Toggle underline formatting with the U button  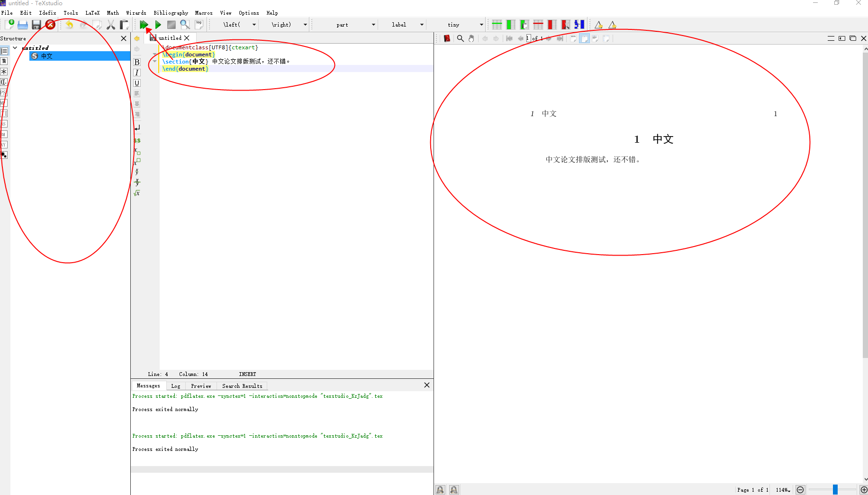[137, 83]
